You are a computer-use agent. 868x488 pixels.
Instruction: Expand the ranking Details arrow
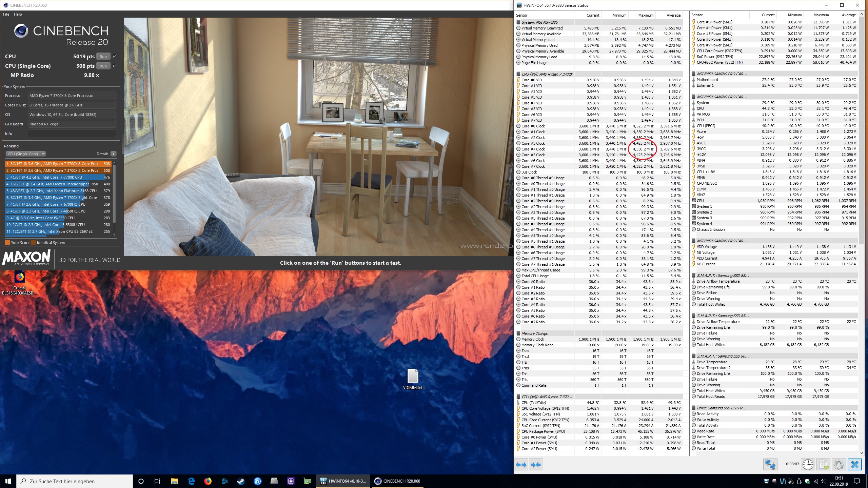(114, 154)
